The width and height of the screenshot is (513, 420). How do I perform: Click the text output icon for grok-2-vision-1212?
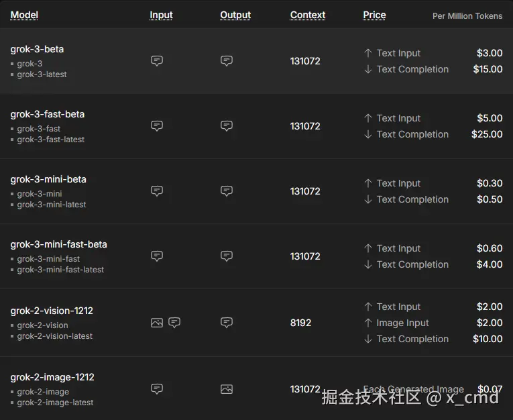tap(227, 323)
